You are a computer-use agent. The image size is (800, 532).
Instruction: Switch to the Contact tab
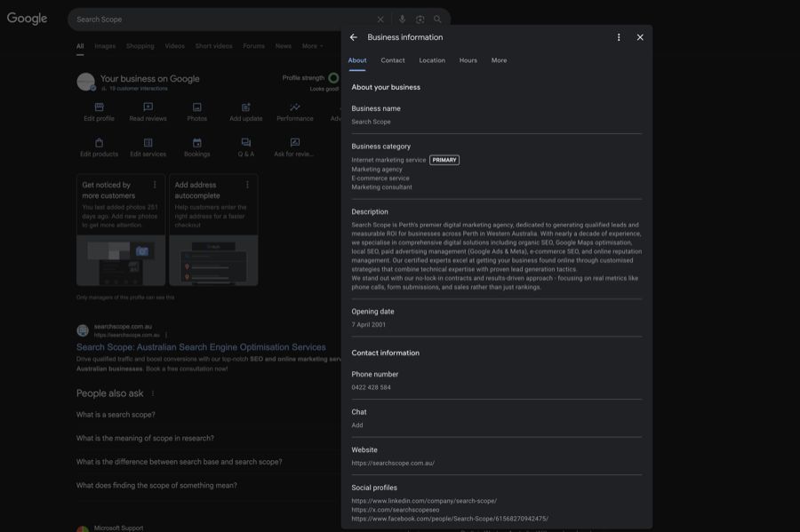point(392,60)
